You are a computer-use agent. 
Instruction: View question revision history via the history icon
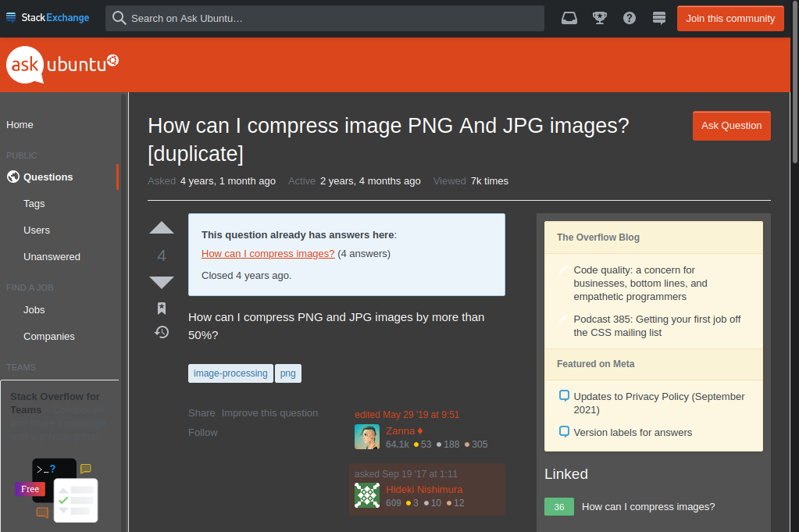(x=162, y=332)
